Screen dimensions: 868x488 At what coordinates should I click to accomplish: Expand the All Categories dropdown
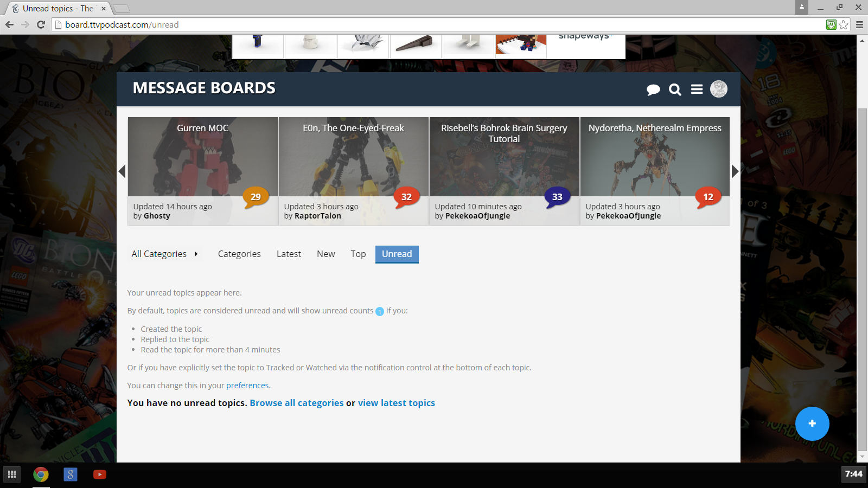point(165,254)
